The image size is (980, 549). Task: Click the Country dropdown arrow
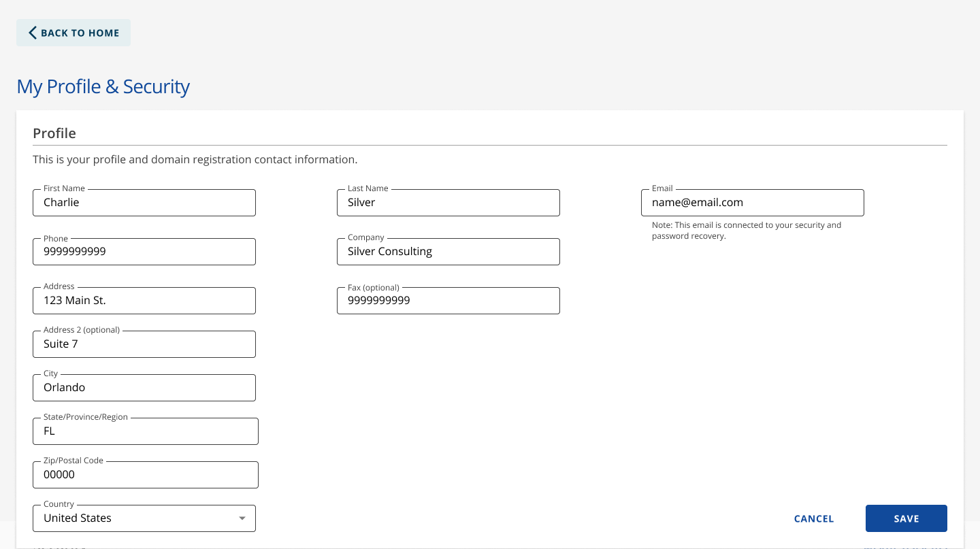[x=242, y=518]
